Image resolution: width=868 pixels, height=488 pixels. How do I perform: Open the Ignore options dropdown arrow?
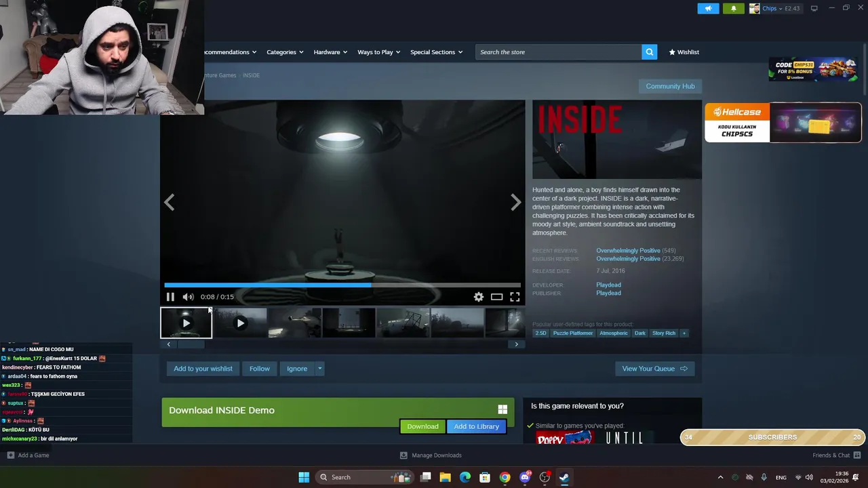(320, 369)
